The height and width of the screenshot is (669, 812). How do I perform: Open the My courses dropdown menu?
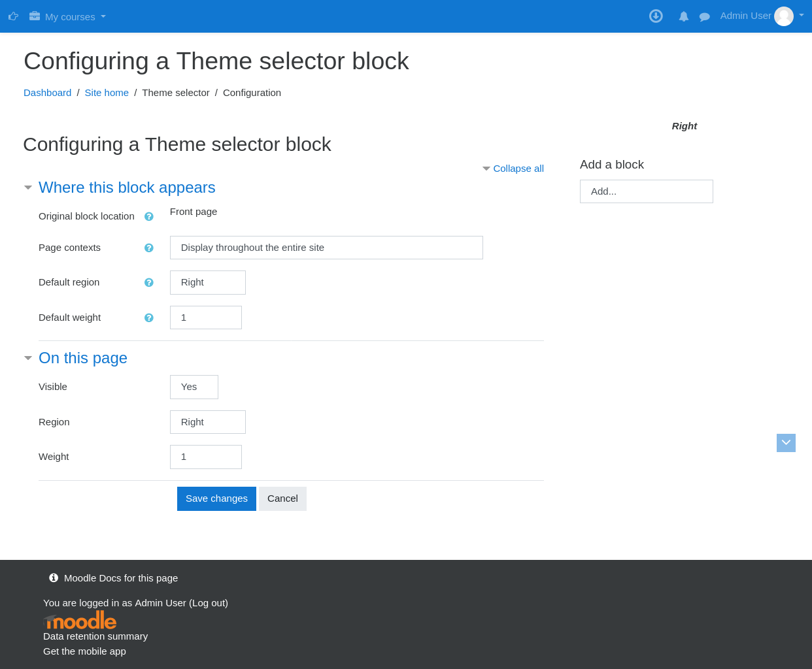(67, 16)
